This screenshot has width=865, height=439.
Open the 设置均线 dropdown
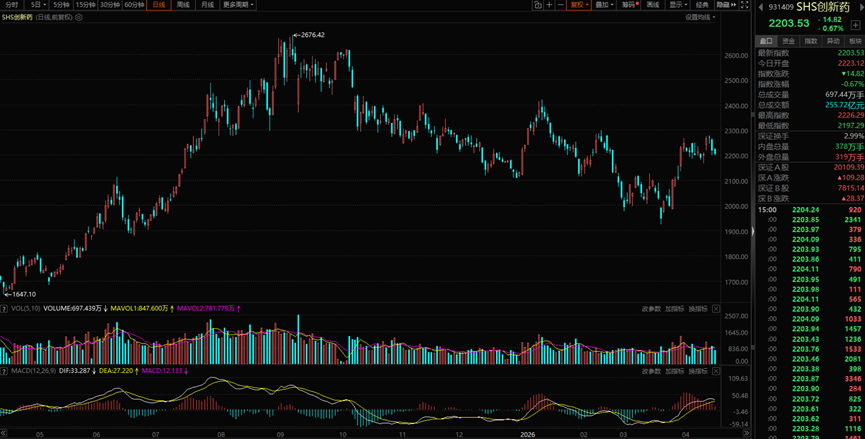[701, 18]
